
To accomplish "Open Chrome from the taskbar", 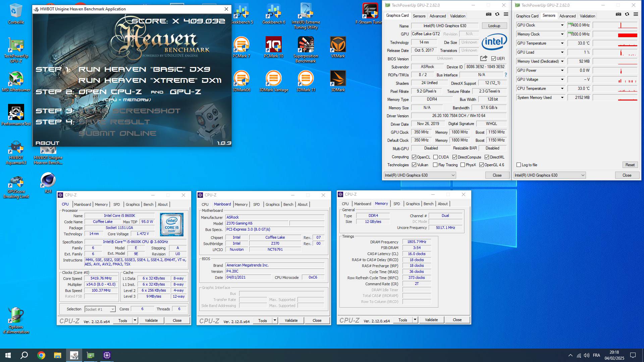I will click(x=41, y=355).
